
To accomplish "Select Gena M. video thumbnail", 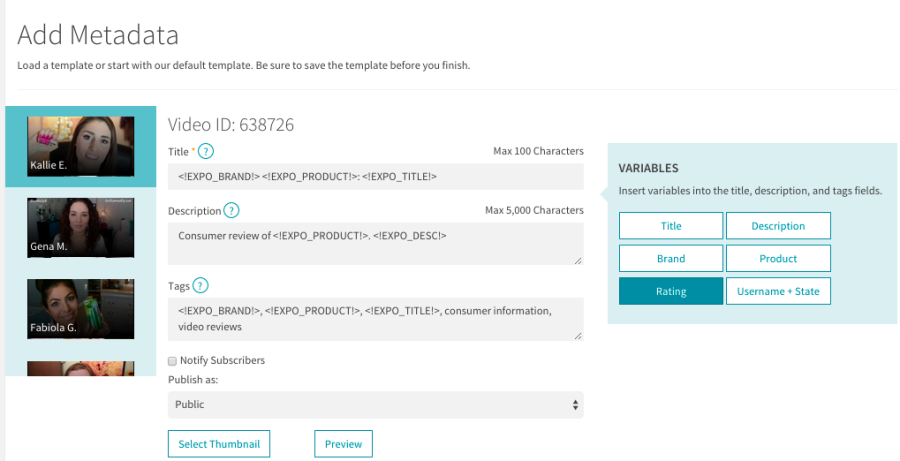I will [x=81, y=227].
